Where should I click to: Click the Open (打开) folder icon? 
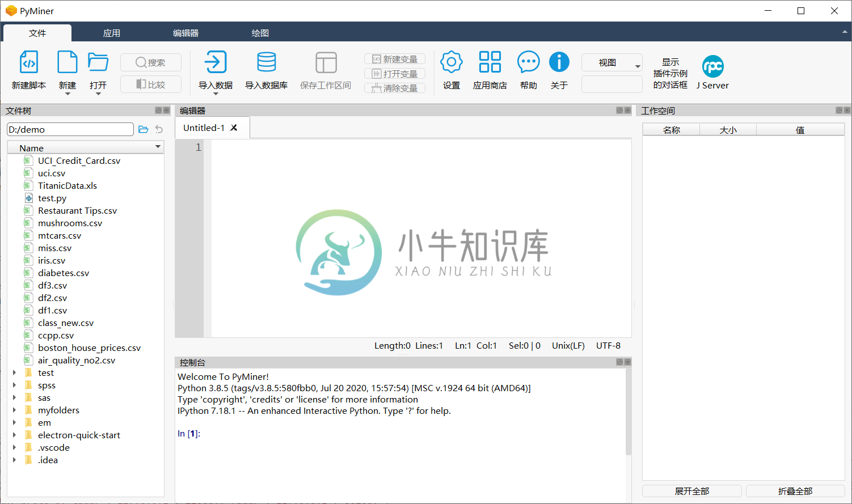(x=98, y=62)
